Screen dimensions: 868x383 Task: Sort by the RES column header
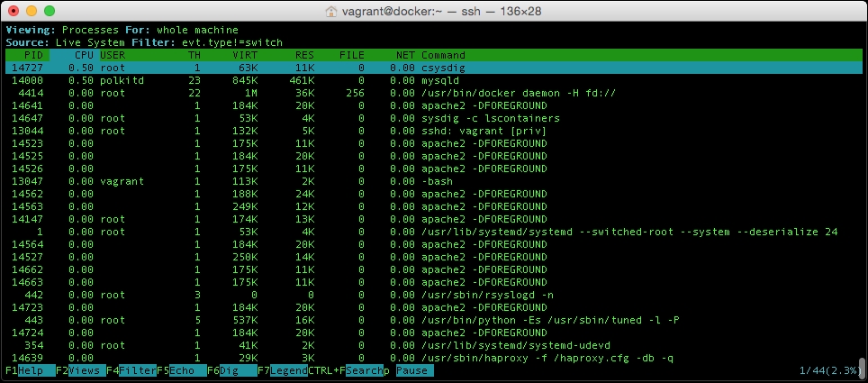(304, 55)
